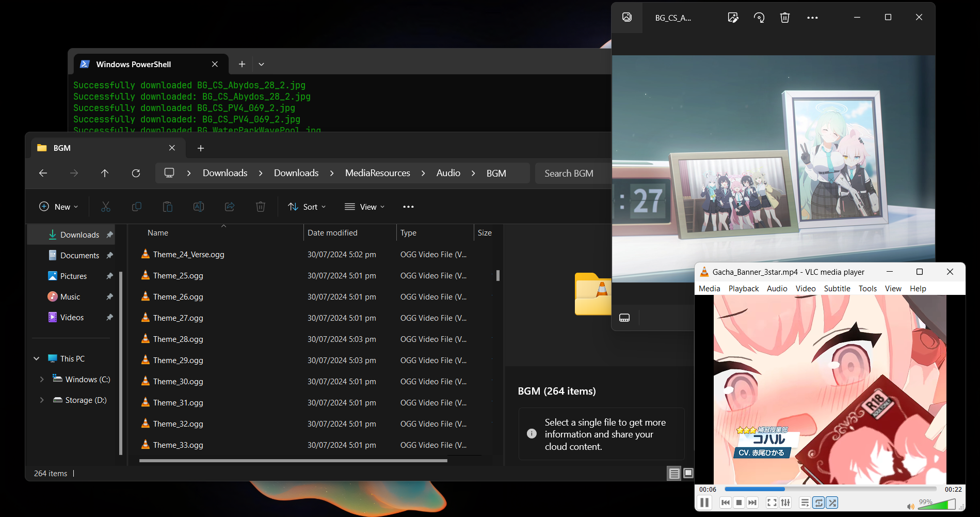Click the Share icon in Explorer toolbar
This screenshot has width=980, height=517.
230,207
